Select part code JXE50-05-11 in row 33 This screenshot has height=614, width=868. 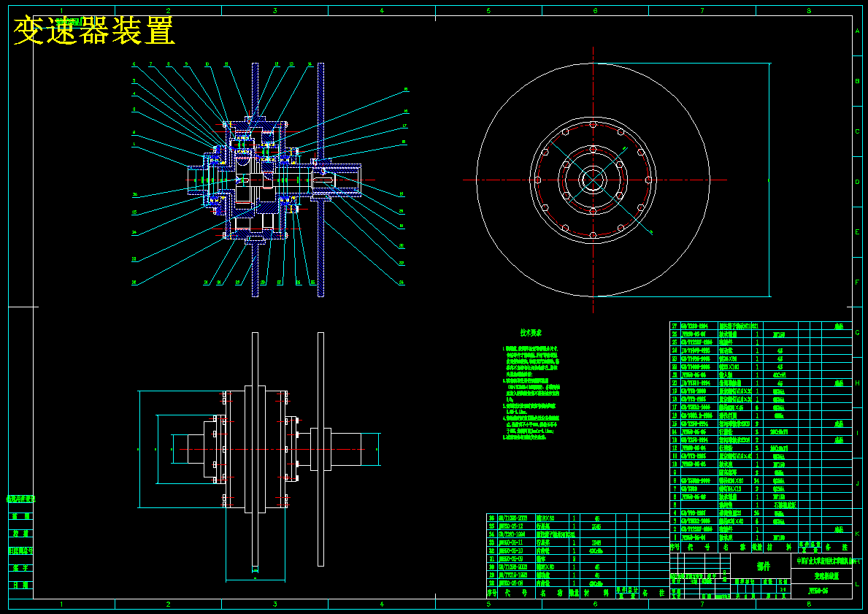(x=510, y=542)
